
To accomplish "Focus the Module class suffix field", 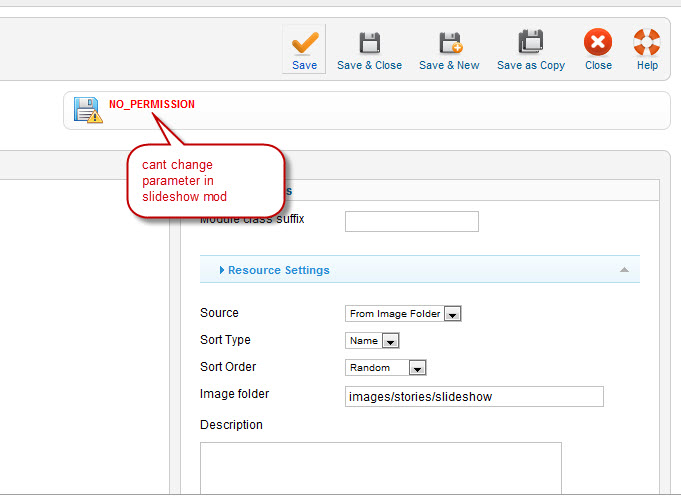I will tap(411, 221).
